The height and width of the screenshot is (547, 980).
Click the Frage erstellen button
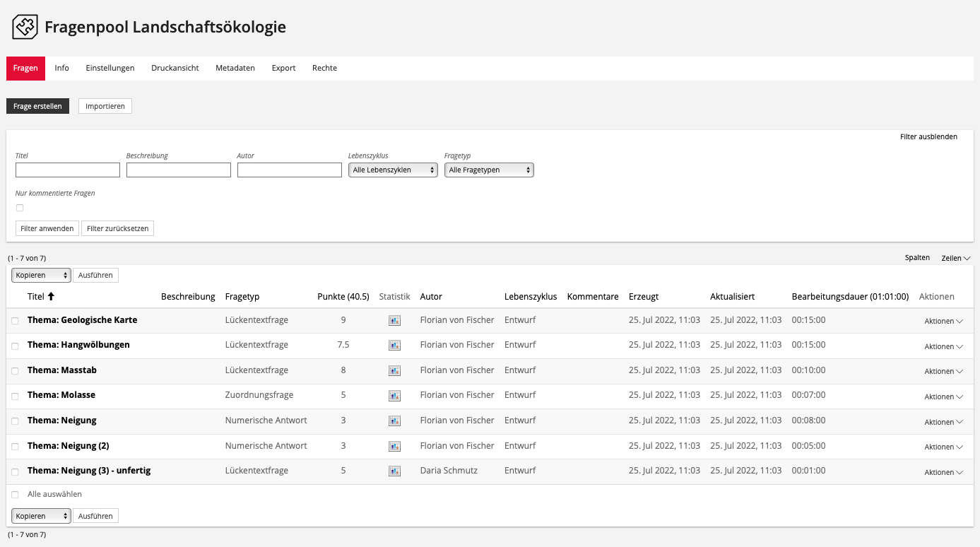pyautogui.click(x=37, y=107)
